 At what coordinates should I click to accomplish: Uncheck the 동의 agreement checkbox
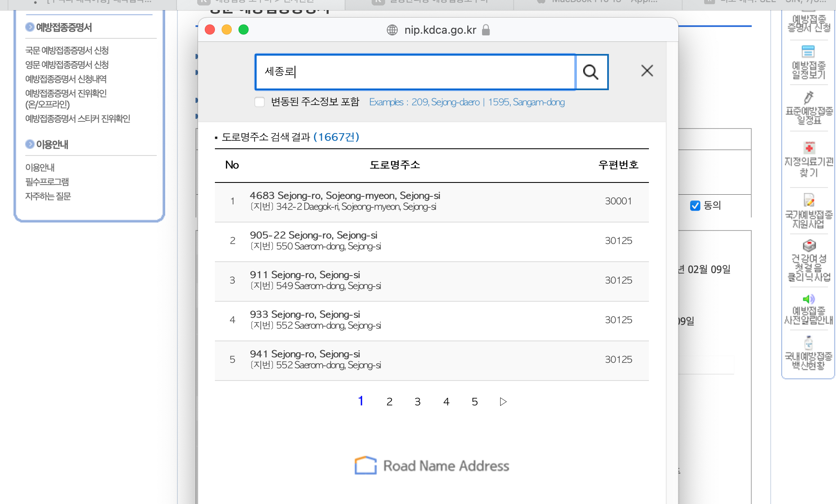pyautogui.click(x=695, y=206)
